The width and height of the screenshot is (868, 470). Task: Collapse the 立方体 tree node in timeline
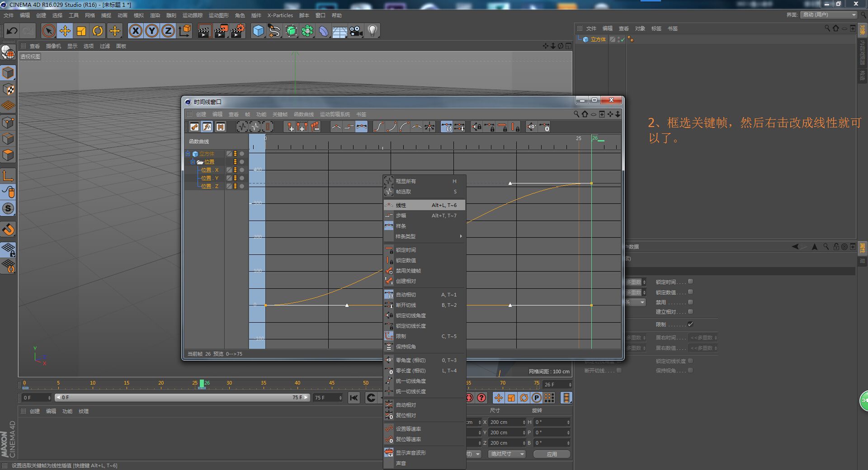[188, 154]
